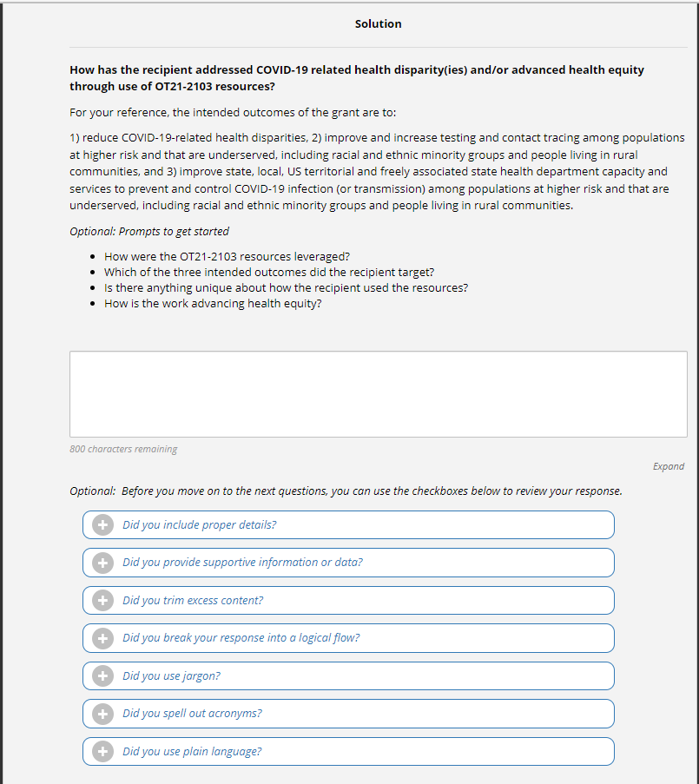
Task: Click the plus icon beside 'trim excess content'
Action: (102, 600)
